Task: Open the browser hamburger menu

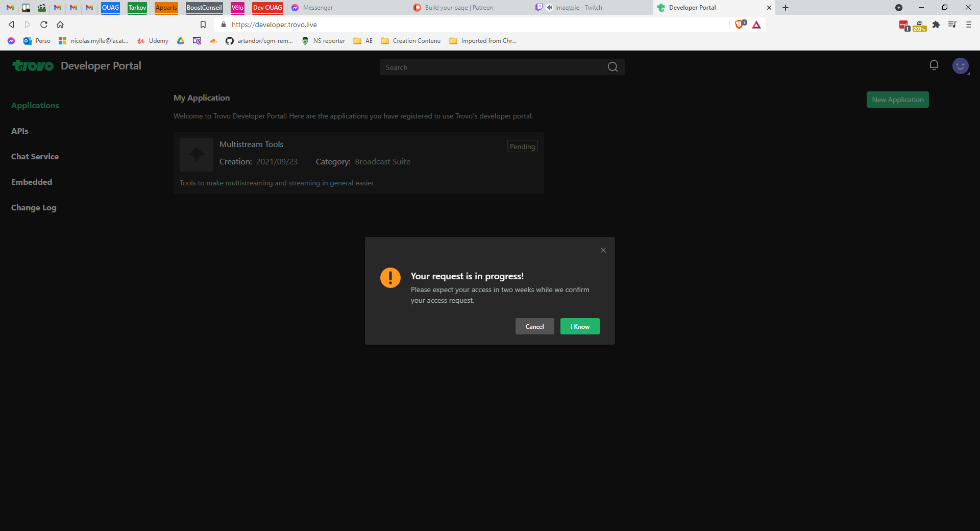Action: [968, 25]
